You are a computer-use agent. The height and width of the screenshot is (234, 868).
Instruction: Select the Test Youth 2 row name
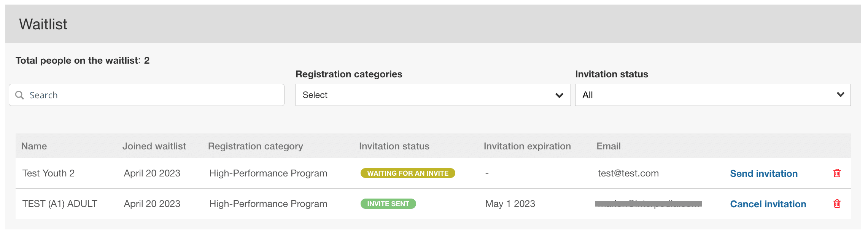[48, 173]
